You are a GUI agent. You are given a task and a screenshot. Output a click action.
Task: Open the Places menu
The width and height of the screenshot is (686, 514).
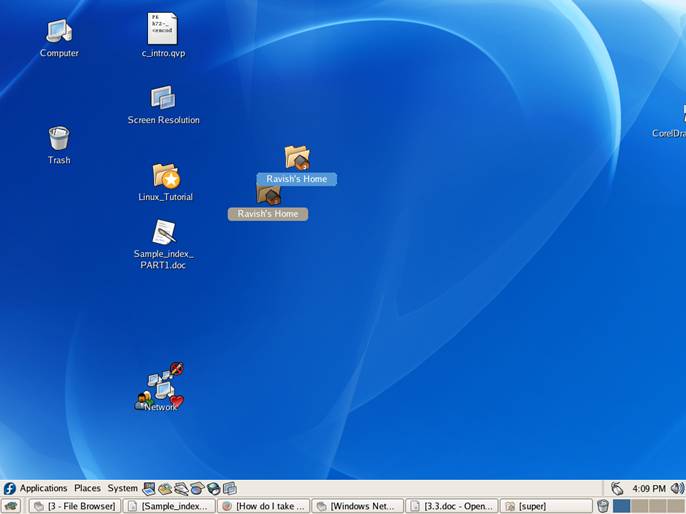(87, 488)
